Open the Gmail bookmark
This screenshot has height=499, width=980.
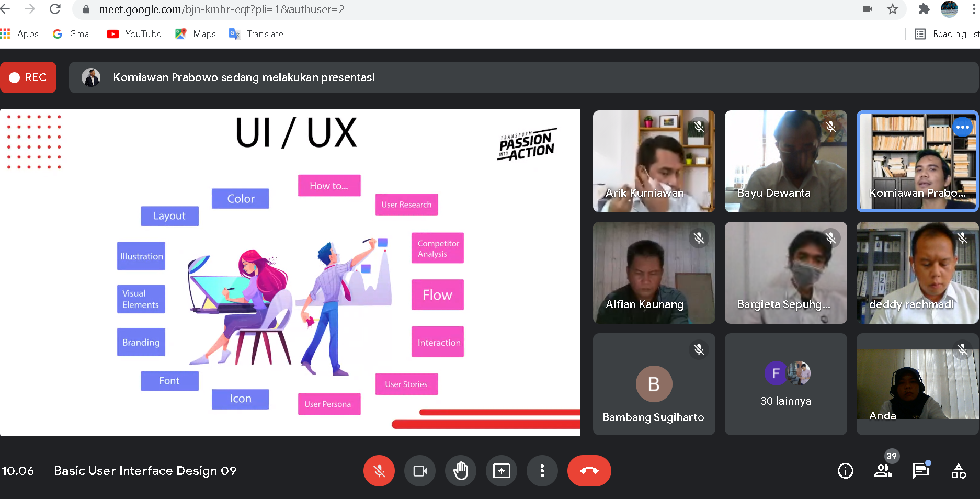click(x=73, y=34)
